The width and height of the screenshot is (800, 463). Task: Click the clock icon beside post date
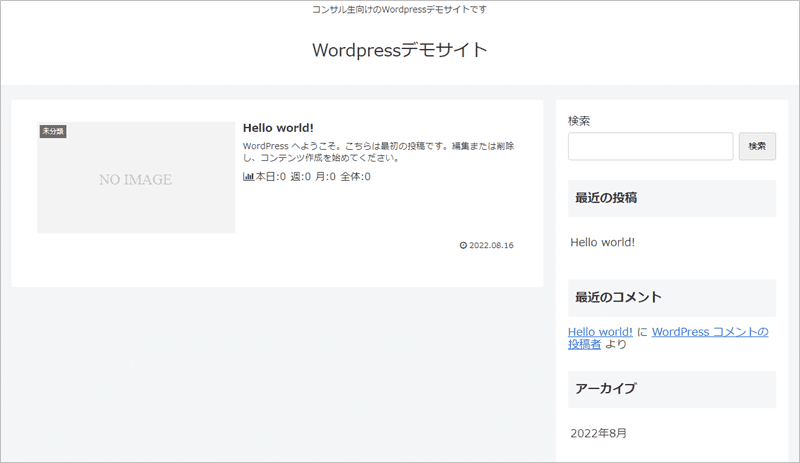pos(463,245)
